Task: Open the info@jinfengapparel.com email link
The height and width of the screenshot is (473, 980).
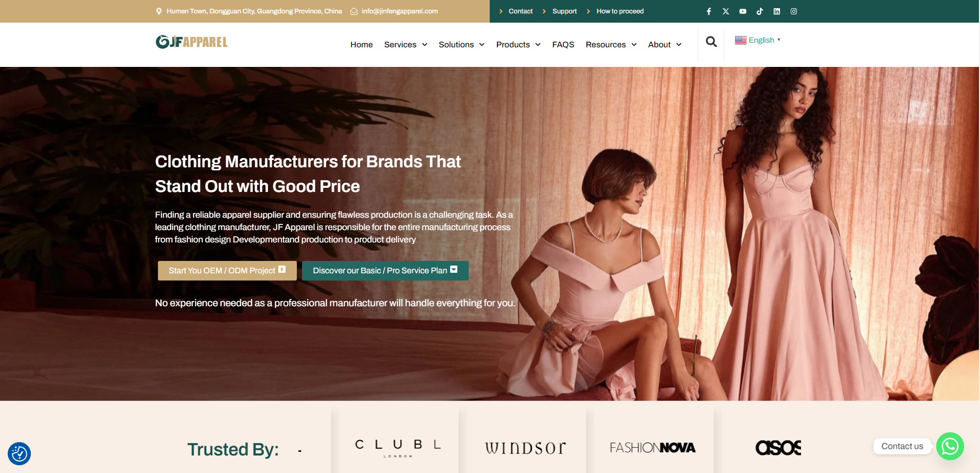Action: click(400, 11)
